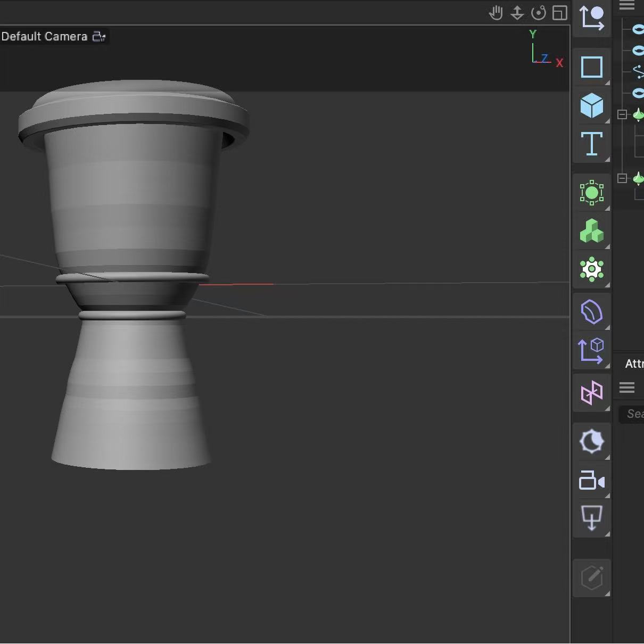The height and width of the screenshot is (644, 644).
Task: Collapse the first generator in the object list
Action: (x=622, y=114)
